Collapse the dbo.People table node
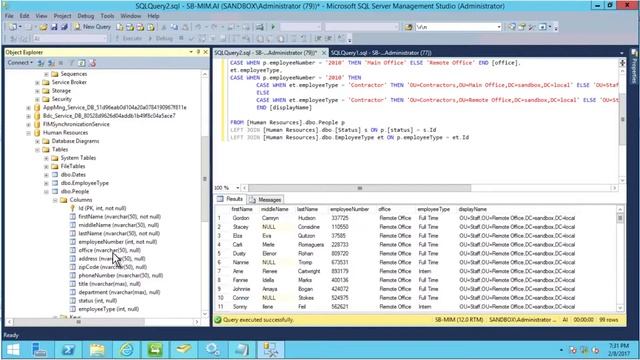Viewport: 640px width, 360px height. tap(46, 191)
